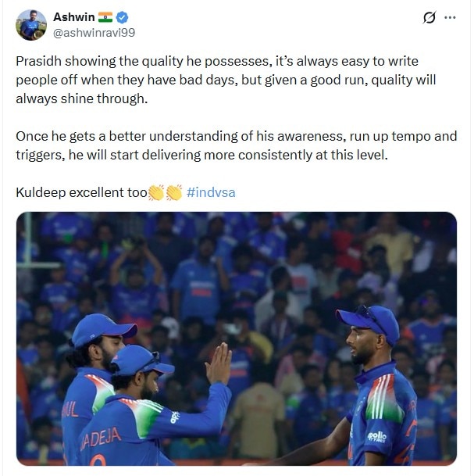The image size is (474, 476).
Task: Click the raised high-five hand in photo
Action: pyautogui.click(x=218, y=364)
